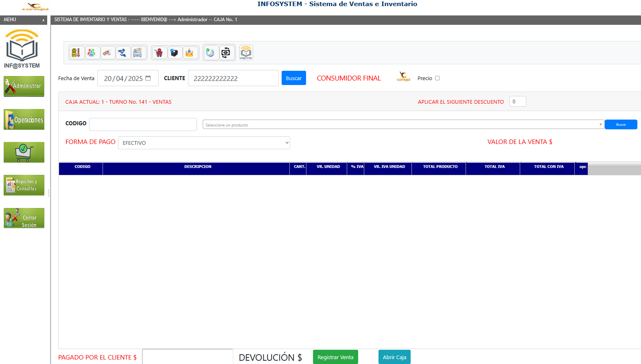Open the Administrar menu
The height and width of the screenshot is (364, 641).
tap(24, 86)
